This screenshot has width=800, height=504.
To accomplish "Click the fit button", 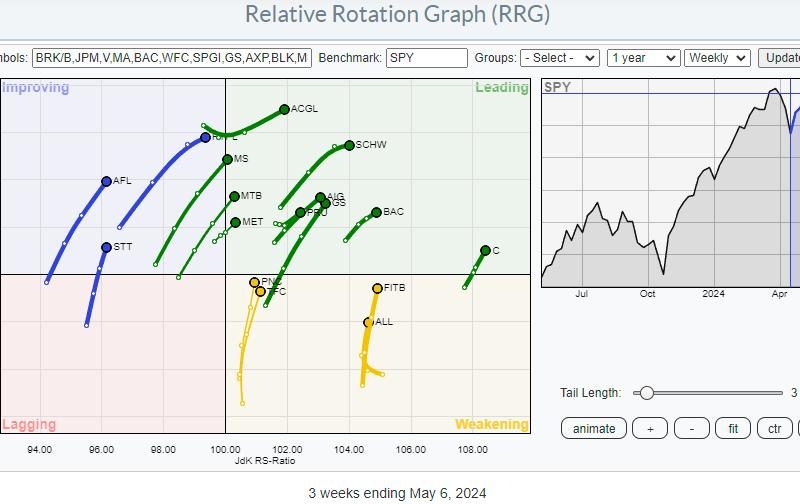I will tap(733, 429).
